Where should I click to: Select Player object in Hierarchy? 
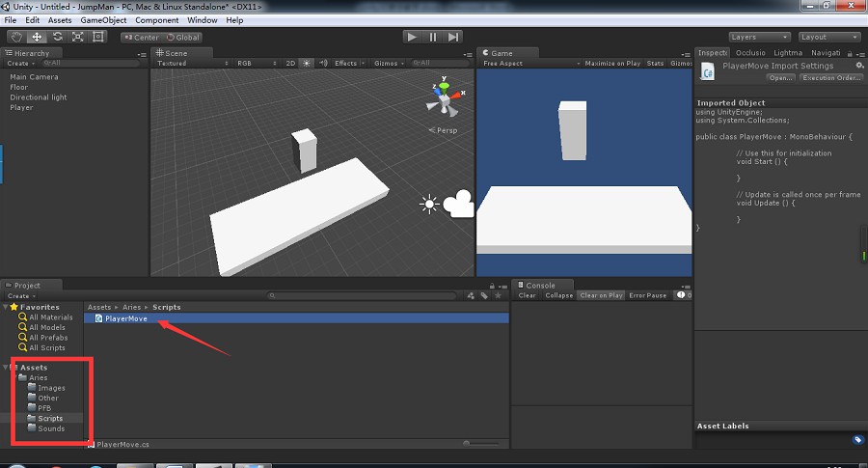21,107
